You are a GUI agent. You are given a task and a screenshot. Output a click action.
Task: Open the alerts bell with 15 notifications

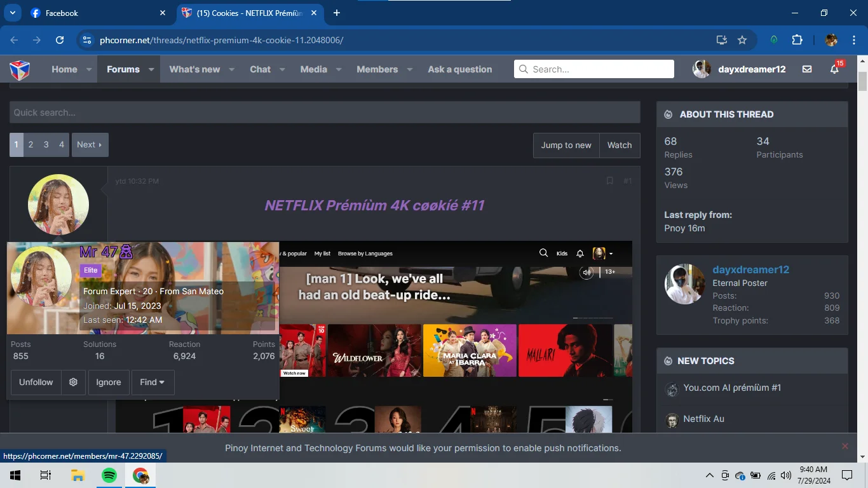(x=835, y=69)
